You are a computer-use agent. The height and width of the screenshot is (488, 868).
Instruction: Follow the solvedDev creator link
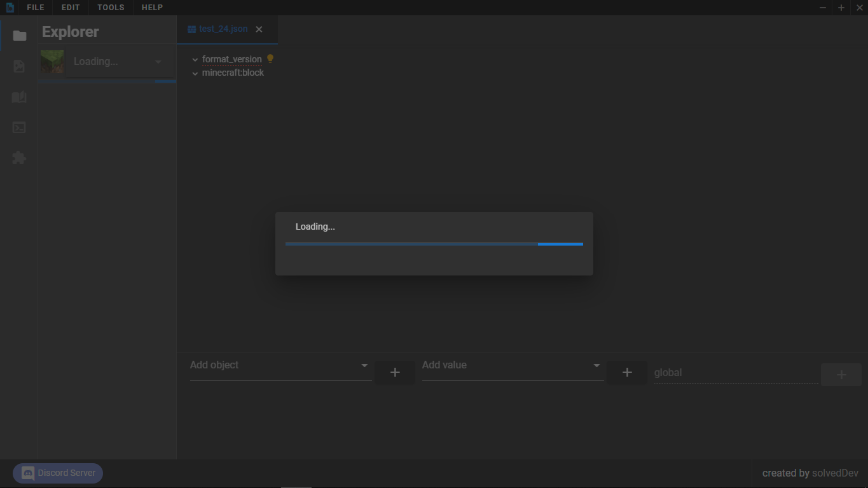tap(835, 473)
